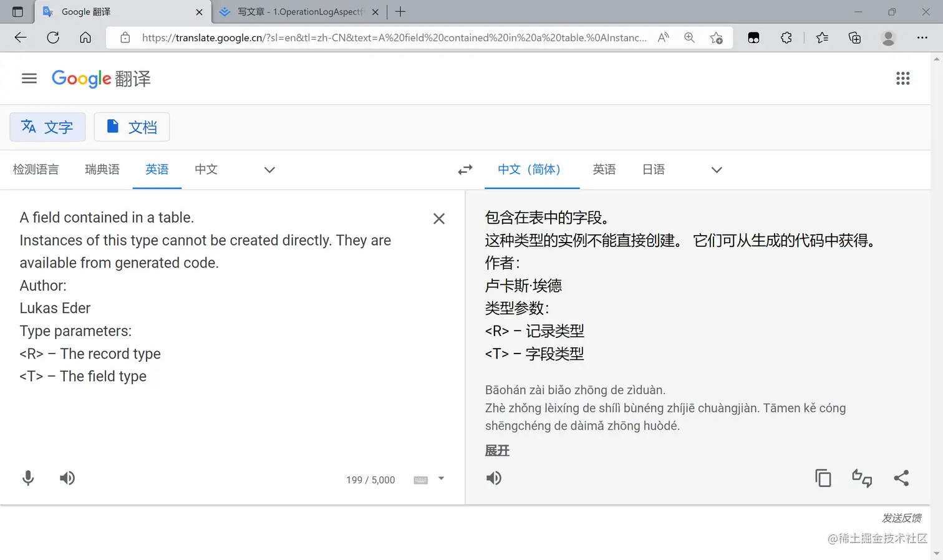The image size is (943, 560).
Task: Open the zoom magnifier in address bar
Action: 689,37
